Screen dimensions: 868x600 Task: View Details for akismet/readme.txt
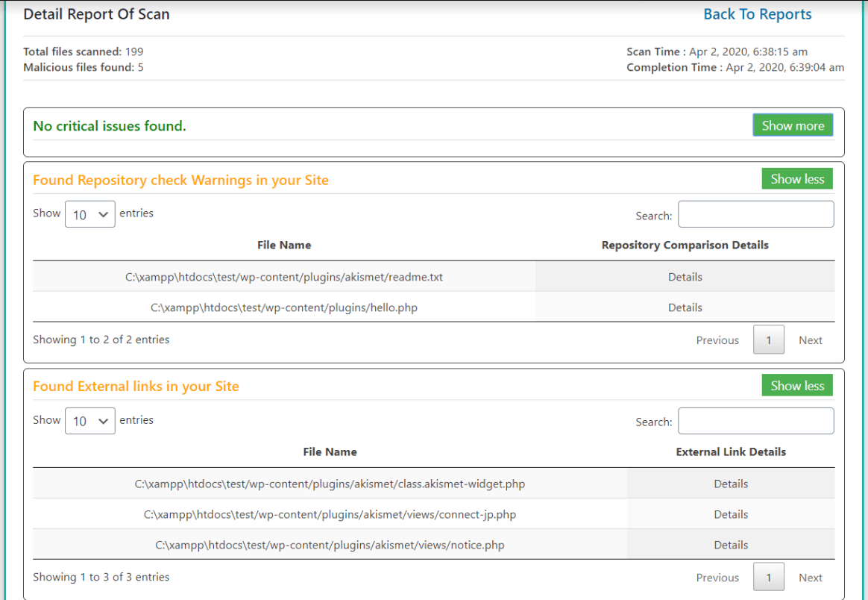[x=685, y=277]
